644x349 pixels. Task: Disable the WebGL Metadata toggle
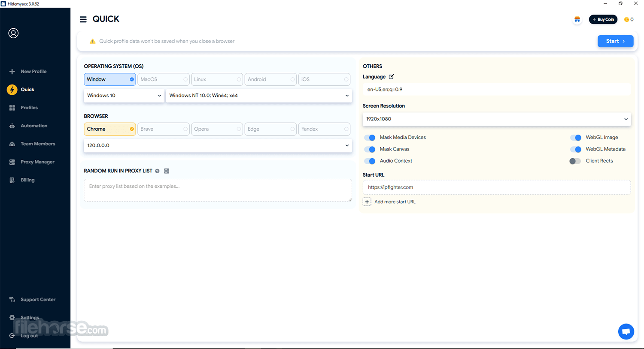point(576,149)
